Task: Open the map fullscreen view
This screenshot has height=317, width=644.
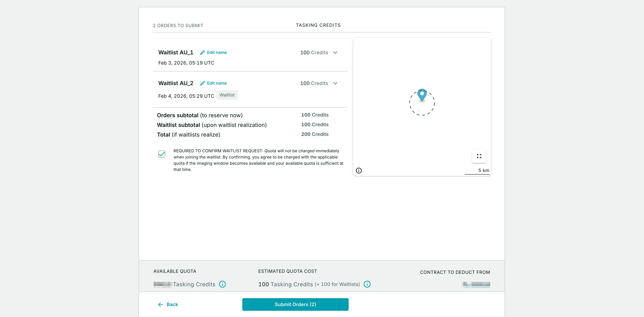Action: (479, 156)
